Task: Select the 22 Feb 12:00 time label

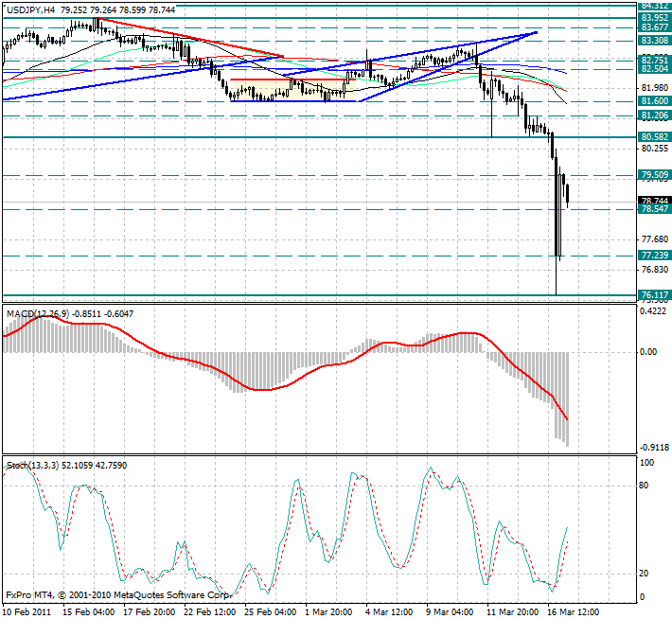Action: tap(209, 612)
